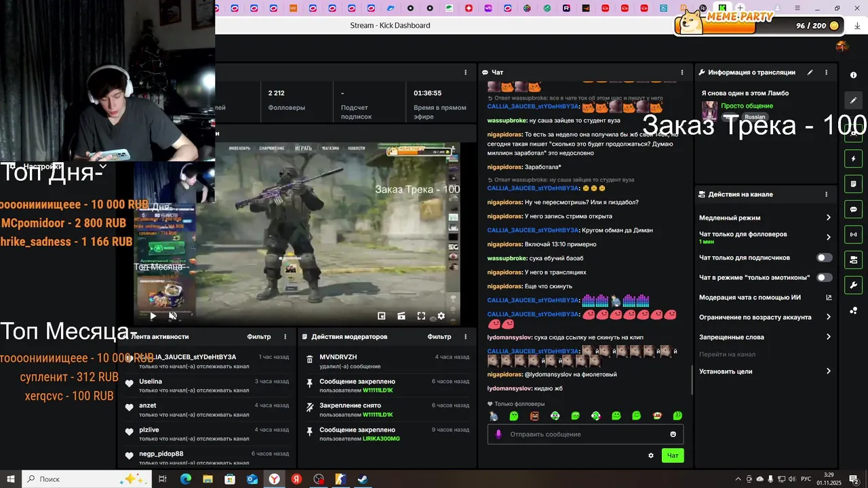The height and width of the screenshot is (488, 868).
Task: Toggle picture-in-picture on the stream preview
Action: pos(382,316)
